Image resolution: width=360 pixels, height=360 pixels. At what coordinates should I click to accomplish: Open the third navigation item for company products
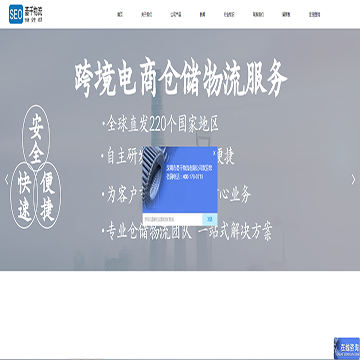[176, 14]
